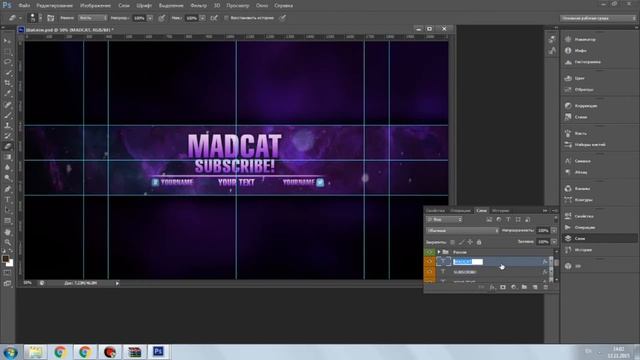
Task: Select the Quick Selection tool
Action: tap(7, 73)
